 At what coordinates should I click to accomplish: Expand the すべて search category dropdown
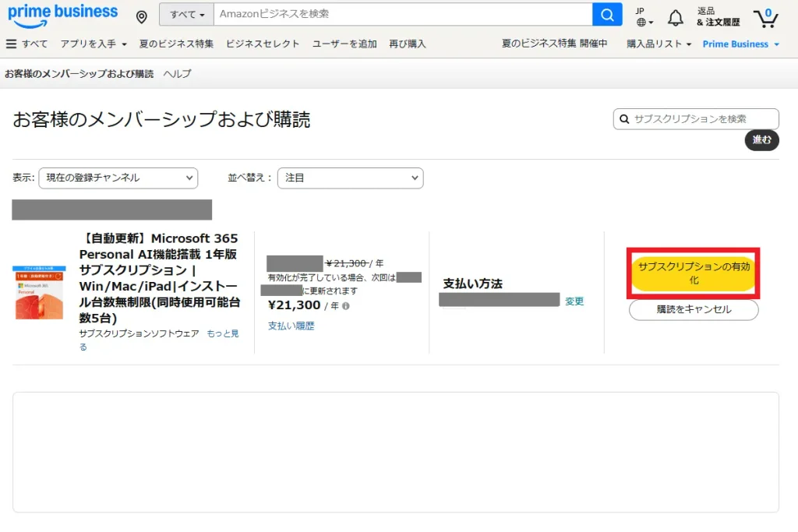187,14
